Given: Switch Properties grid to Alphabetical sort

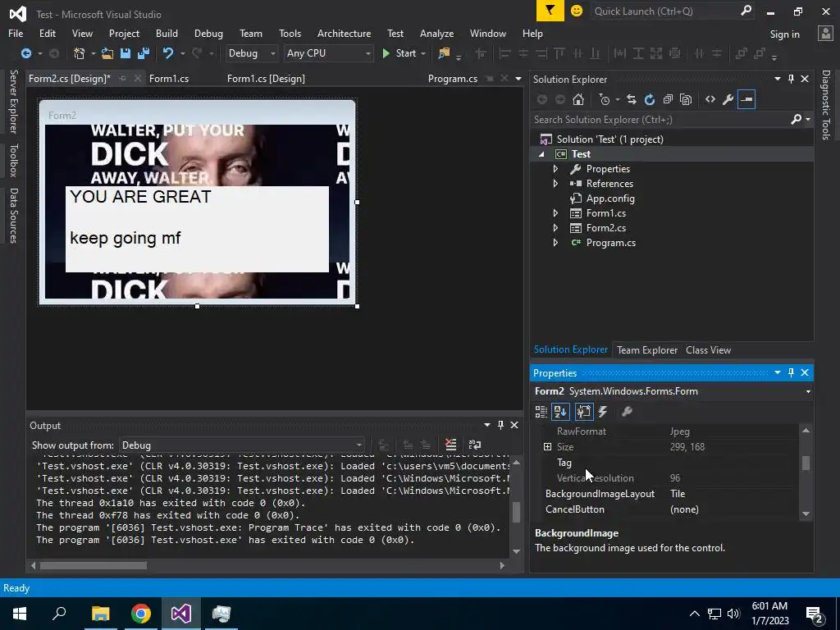Looking at the screenshot, I should point(560,412).
